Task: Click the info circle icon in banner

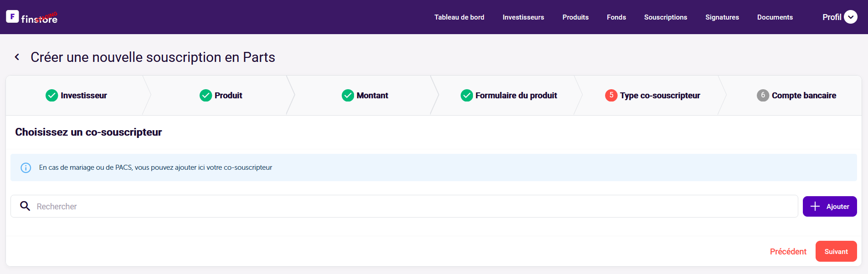Action: coord(26,167)
